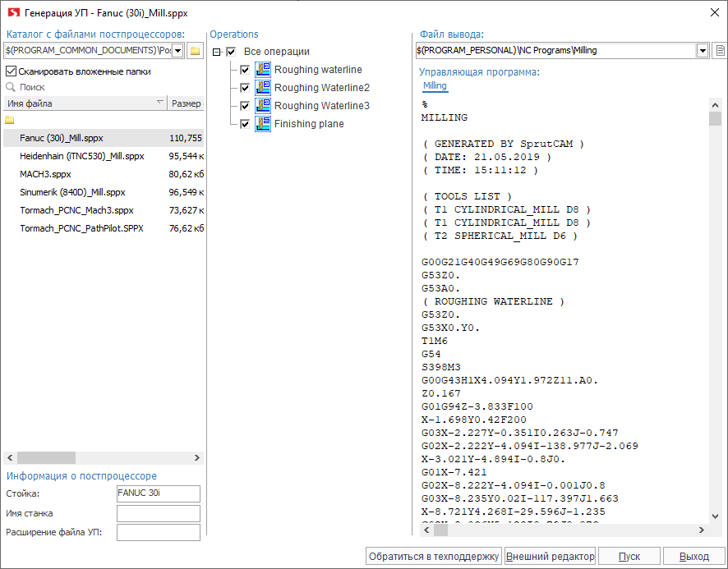The height and width of the screenshot is (569, 728).
Task: Open the postprocessor catalog path dropdown
Action: [177, 51]
